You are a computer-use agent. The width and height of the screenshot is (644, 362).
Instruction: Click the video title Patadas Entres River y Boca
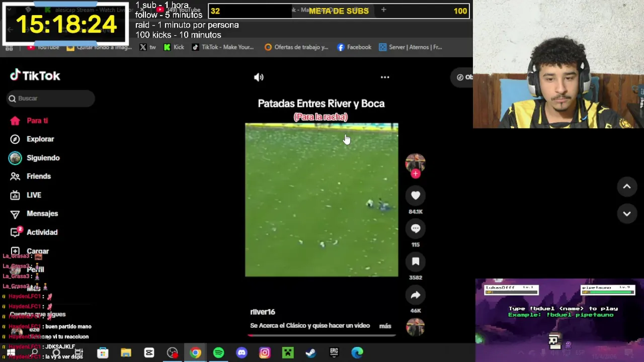point(321,104)
